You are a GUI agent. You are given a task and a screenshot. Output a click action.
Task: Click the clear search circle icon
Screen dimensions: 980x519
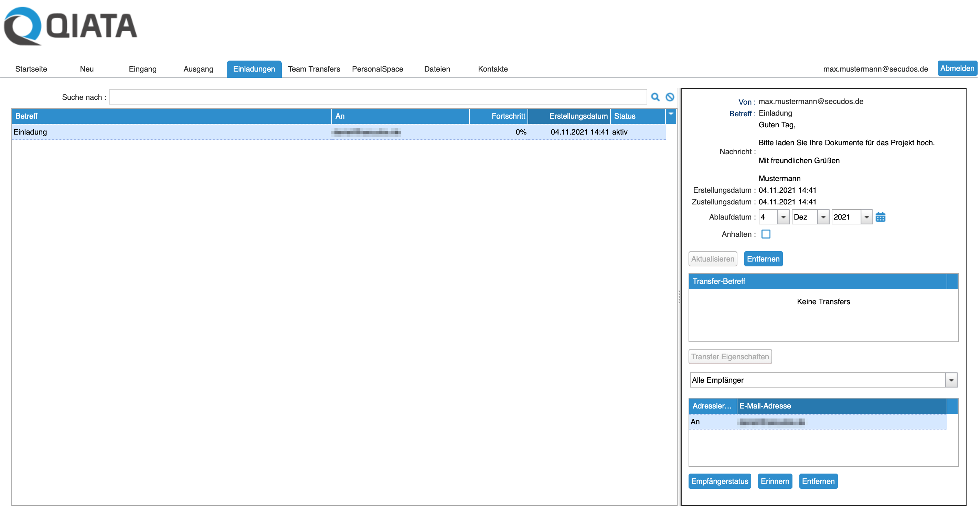[670, 97]
